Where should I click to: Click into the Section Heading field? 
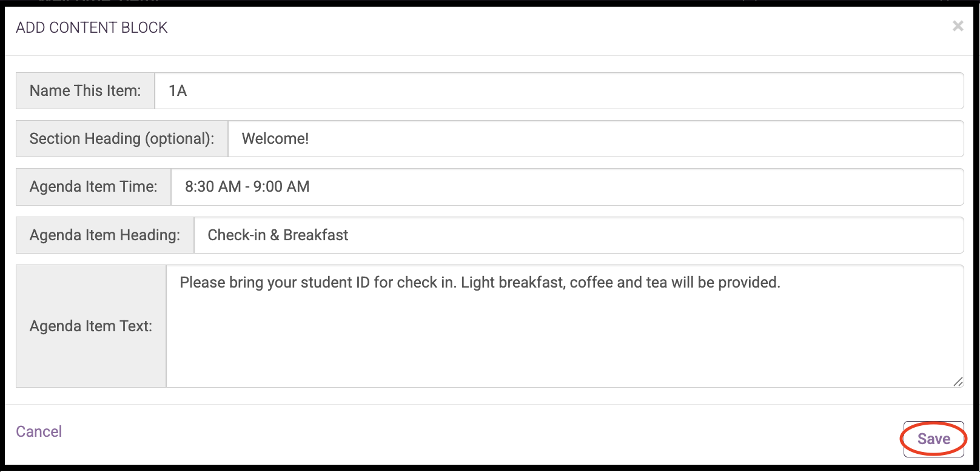click(596, 139)
